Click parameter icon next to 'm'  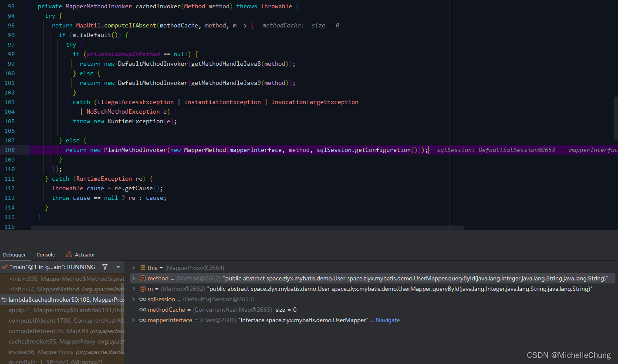click(x=142, y=289)
